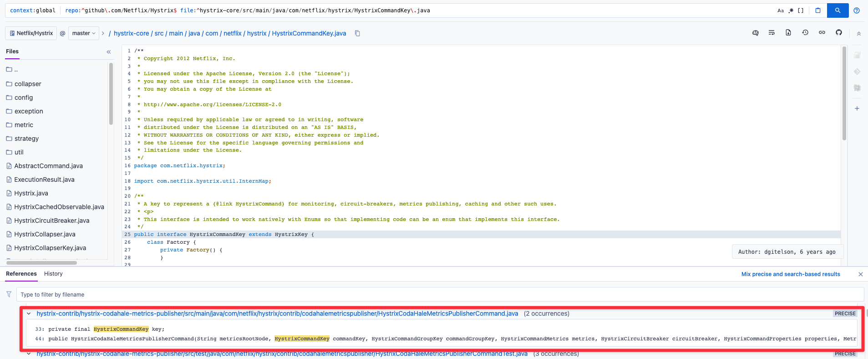
Task: Open the master branch dropdown
Action: click(x=84, y=33)
